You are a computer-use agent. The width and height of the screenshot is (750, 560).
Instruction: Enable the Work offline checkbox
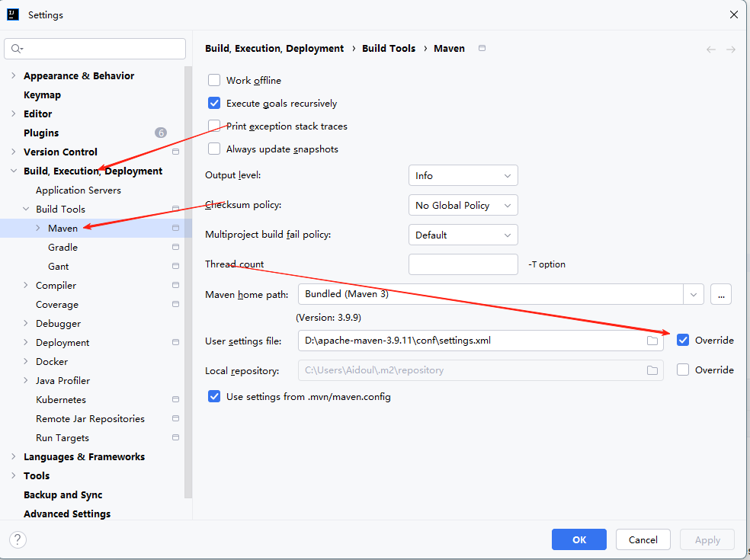click(x=214, y=80)
